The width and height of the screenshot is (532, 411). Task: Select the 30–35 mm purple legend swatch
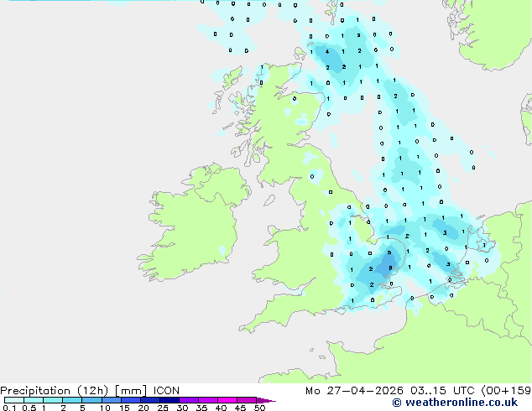click(x=189, y=400)
